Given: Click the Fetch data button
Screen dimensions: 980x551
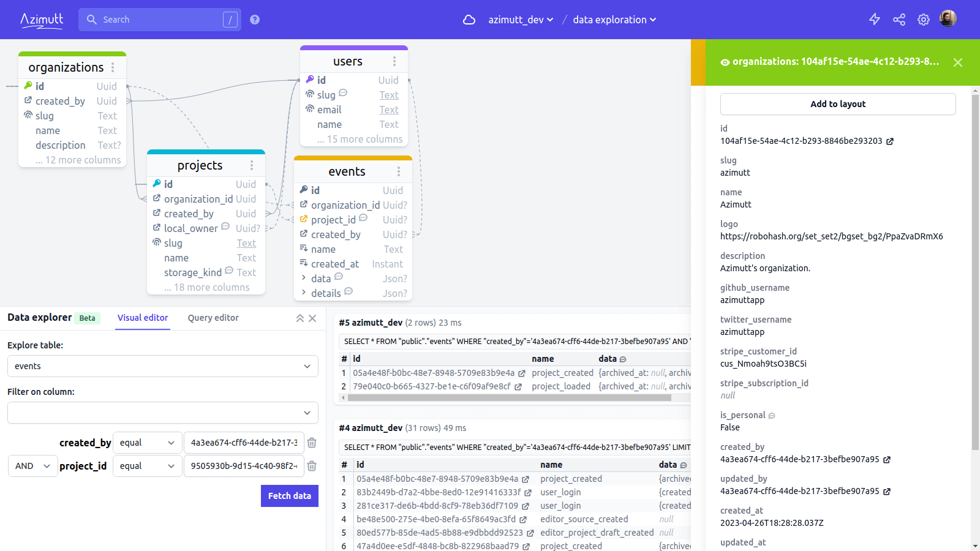Looking at the screenshot, I should click(x=289, y=496).
